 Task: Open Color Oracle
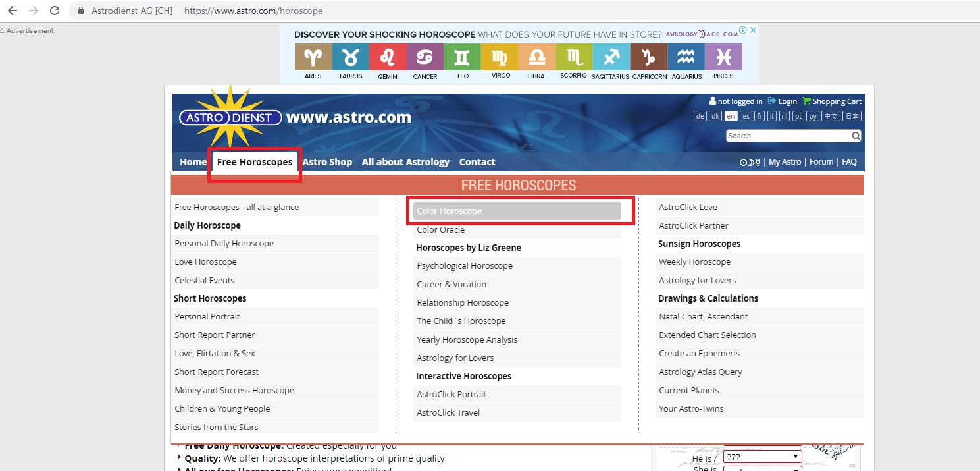pyautogui.click(x=517, y=230)
